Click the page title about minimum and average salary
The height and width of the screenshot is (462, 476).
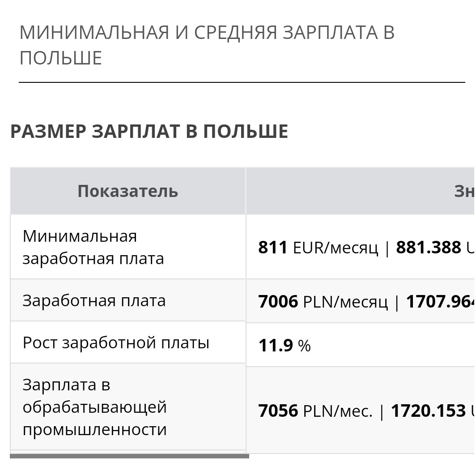coord(207,45)
